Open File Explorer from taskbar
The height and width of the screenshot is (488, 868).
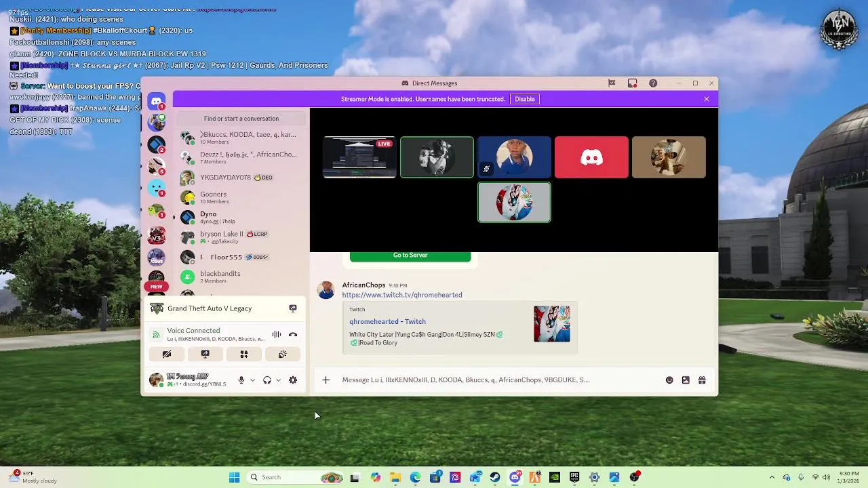click(x=395, y=477)
